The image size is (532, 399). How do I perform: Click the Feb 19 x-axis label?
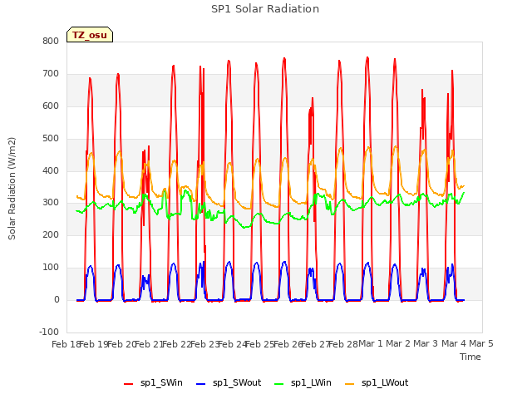[x=93, y=344]
